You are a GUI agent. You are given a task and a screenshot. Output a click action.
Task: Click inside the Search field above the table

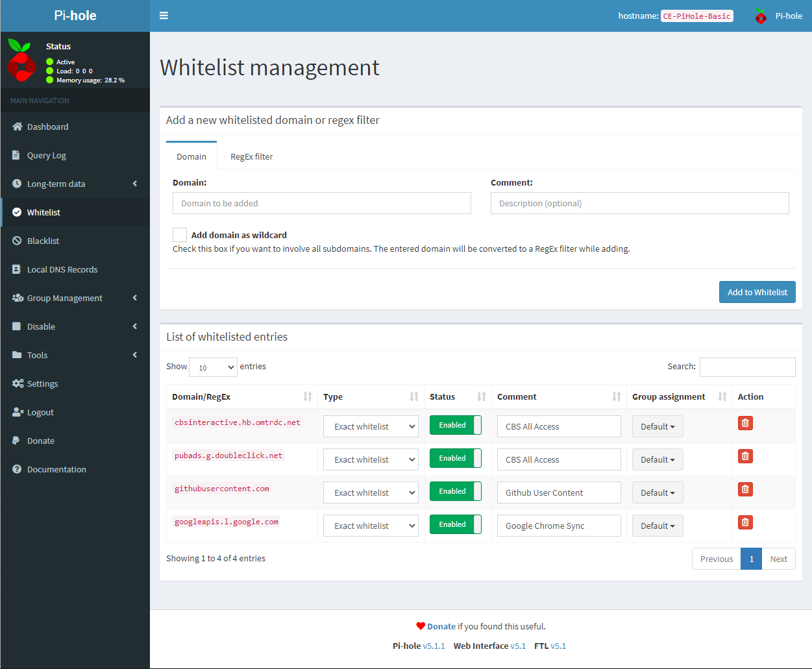(x=747, y=367)
